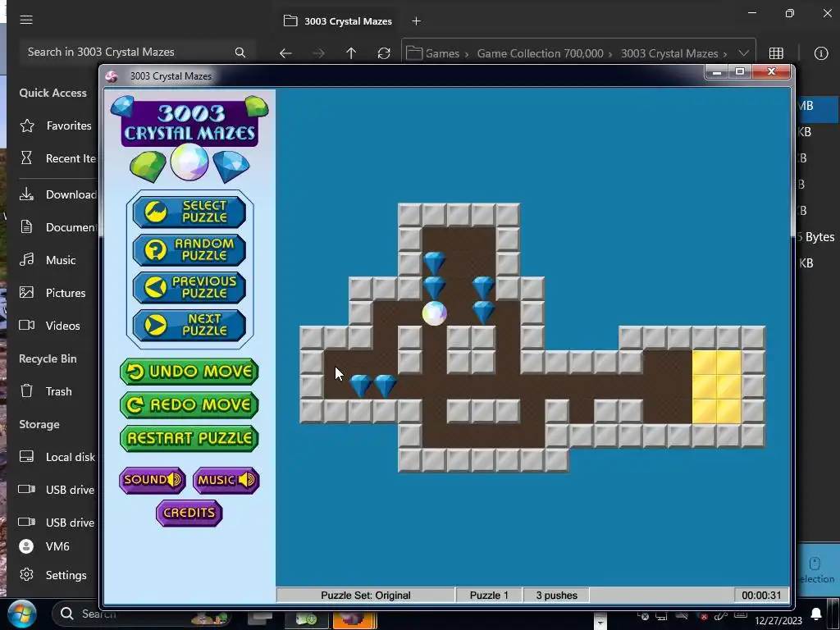Image resolution: width=840 pixels, height=630 pixels.
Task: Load a Random Puzzle
Action: [x=189, y=249]
